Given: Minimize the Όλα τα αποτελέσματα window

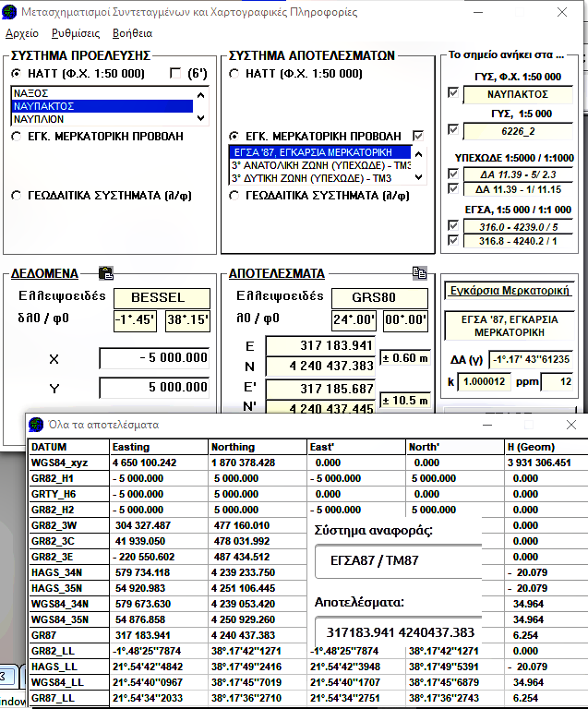Looking at the screenshot, I should coord(487,425).
